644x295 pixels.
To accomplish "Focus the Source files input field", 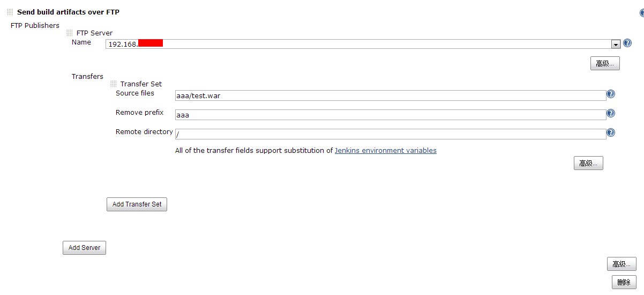I will pos(391,95).
